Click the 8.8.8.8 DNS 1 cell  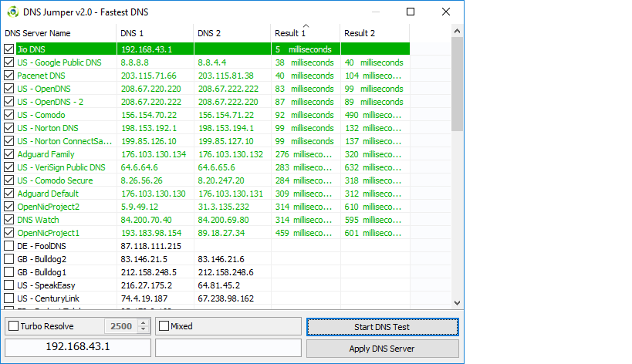134,62
